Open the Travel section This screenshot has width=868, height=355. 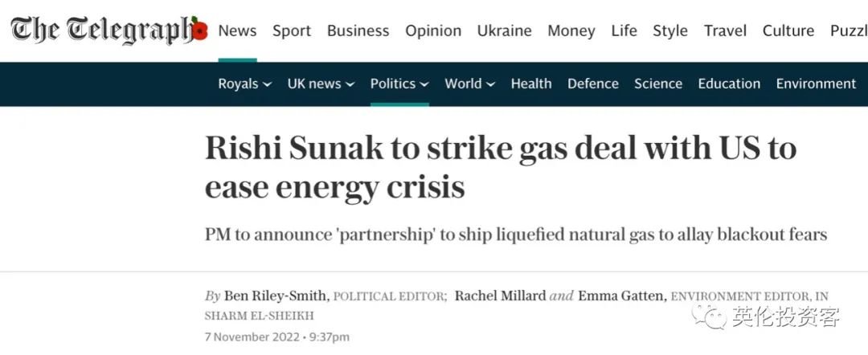725,31
